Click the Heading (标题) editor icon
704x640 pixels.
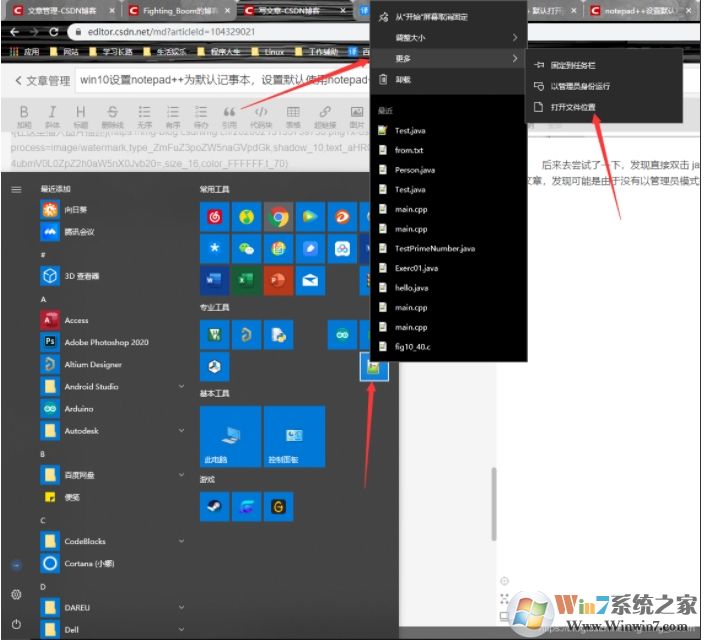point(81,116)
